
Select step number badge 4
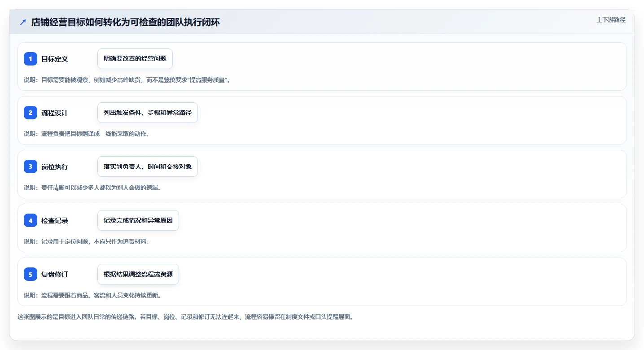[31, 220]
